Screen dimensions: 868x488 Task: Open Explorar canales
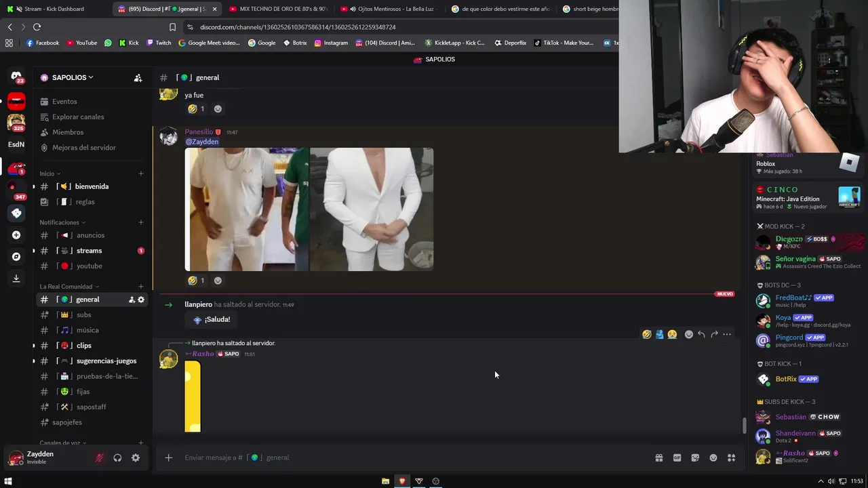point(94,117)
